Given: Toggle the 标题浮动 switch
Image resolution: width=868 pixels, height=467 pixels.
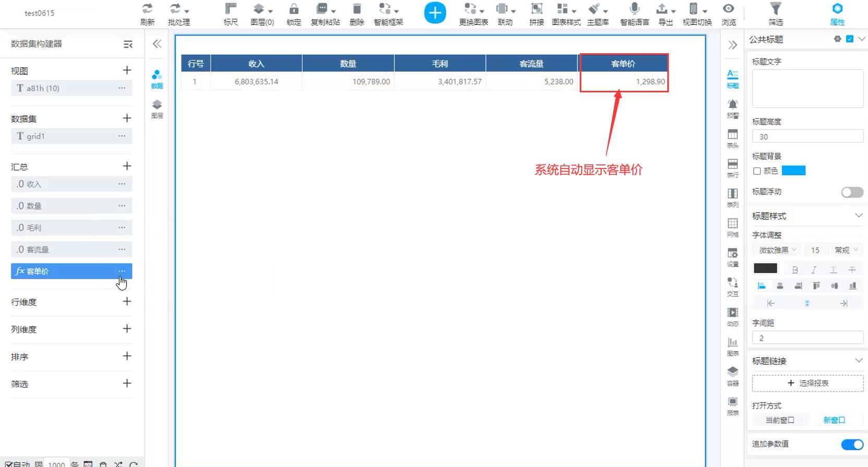Looking at the screenshot, I should click(852, 192).
